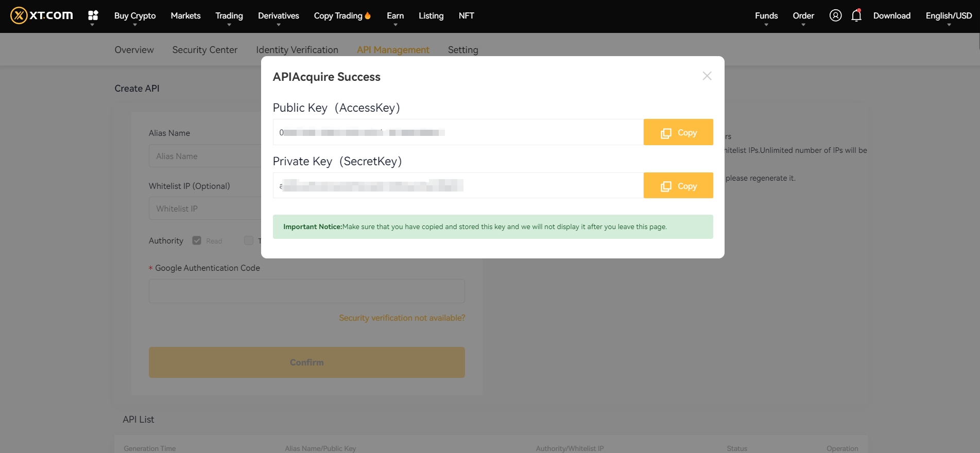Open the apps grid icon menu
The height and width of the screenshot is (453, 980).
[x=93, y=15]
